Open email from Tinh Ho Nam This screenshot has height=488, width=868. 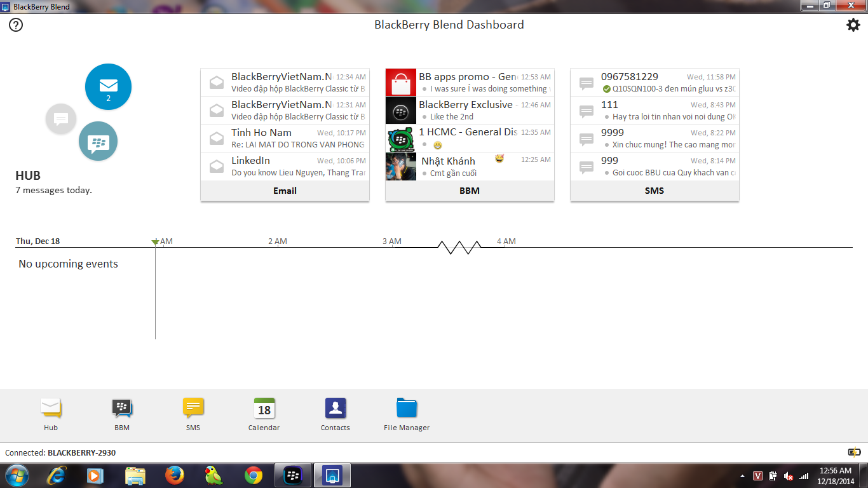point(285,139)
